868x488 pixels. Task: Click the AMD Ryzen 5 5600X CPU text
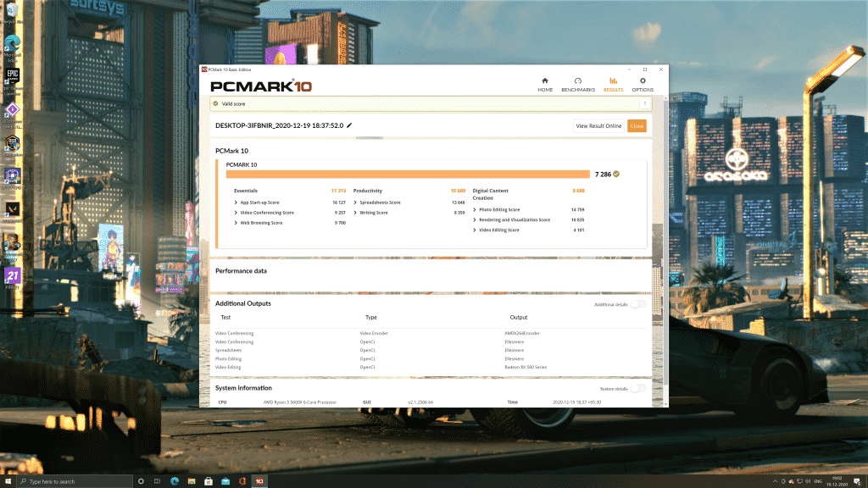[x=299, y=402]
